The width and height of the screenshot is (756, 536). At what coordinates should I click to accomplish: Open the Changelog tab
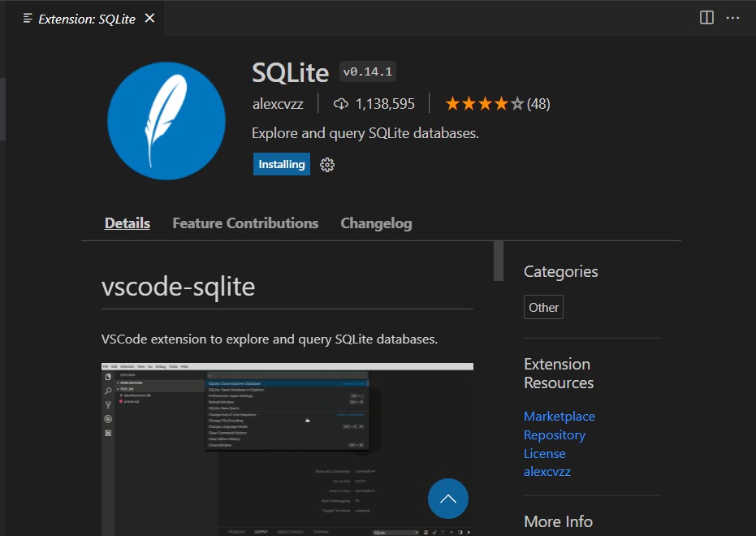tap(376, 223)
